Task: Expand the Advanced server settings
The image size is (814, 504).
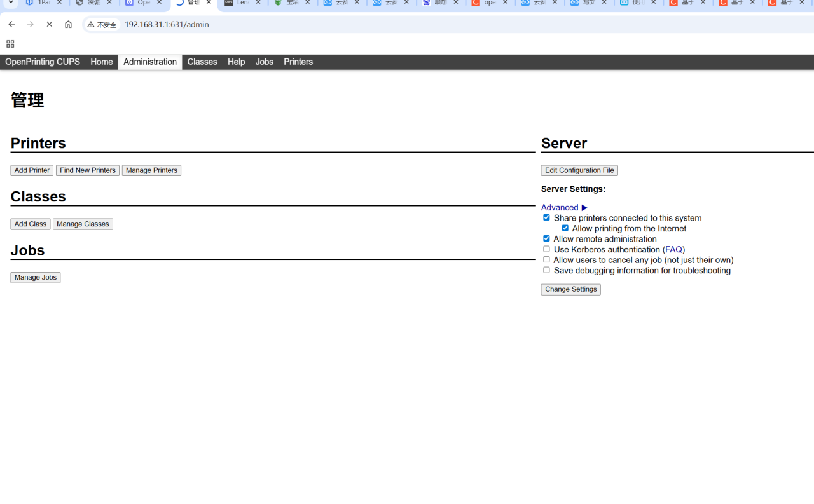Action: point(563,207)
